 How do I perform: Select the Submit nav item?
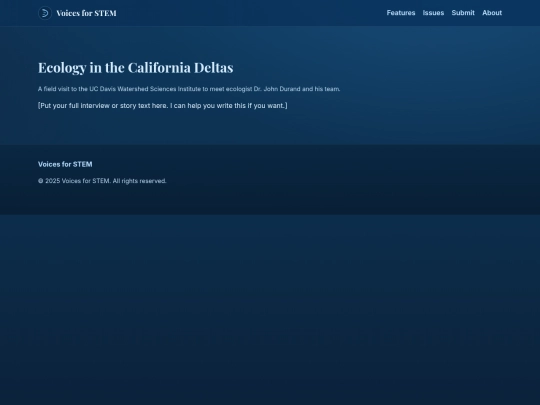coord(463,13)
